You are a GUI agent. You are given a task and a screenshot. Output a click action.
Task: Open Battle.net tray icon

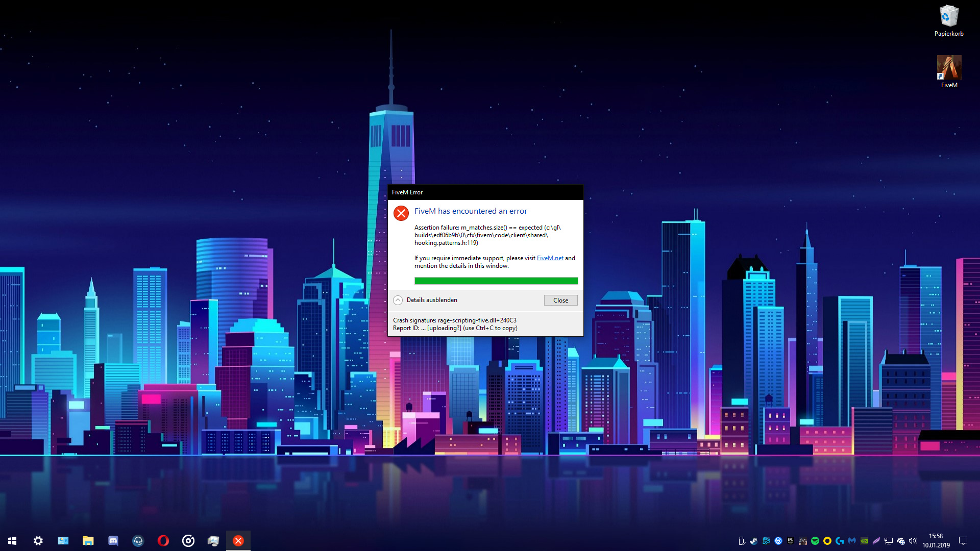click(x=766, y=541)
